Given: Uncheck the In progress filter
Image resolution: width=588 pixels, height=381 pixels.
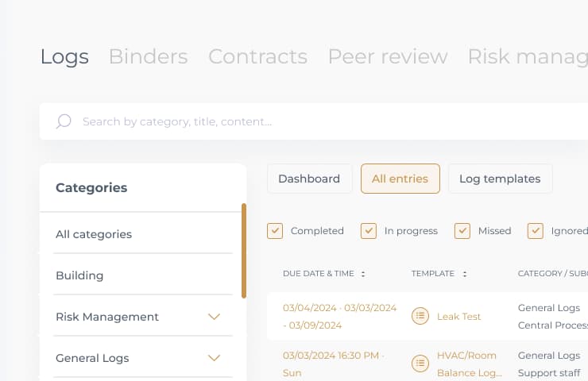Looking at the screenshot, I should (369, 231).
